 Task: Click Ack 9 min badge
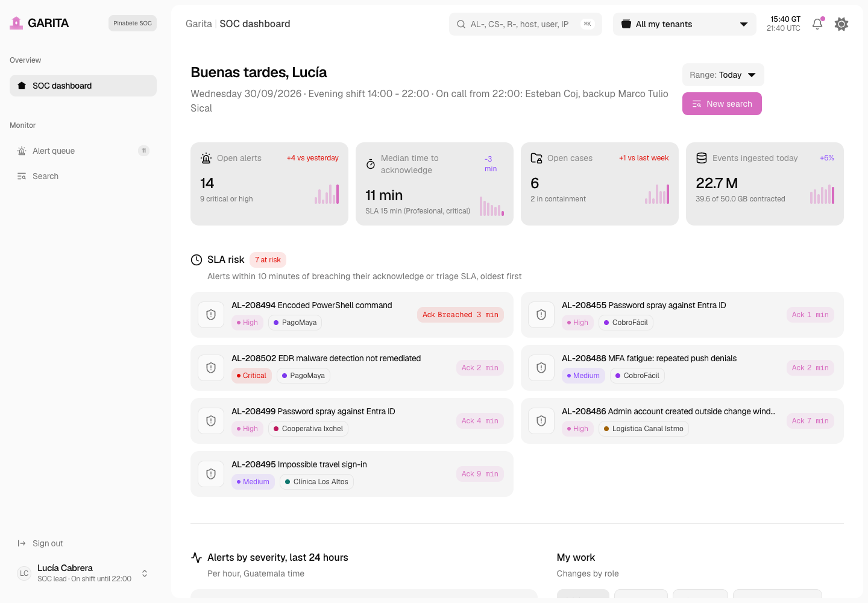tap(480, 474)
